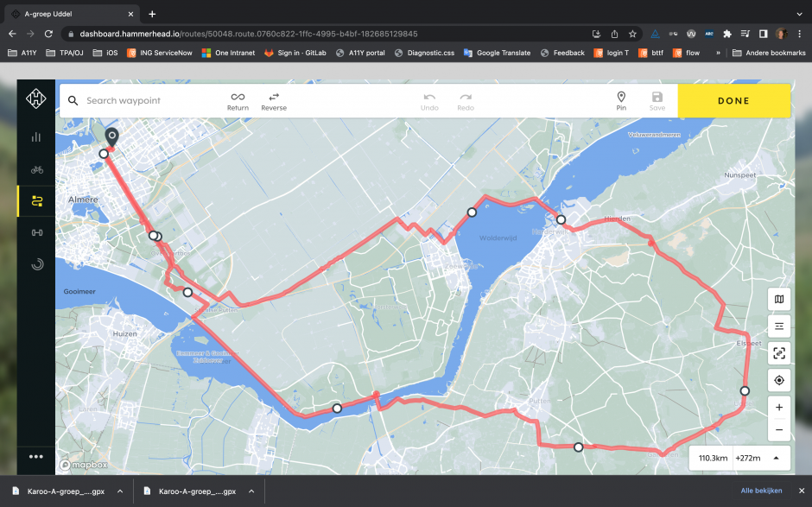The height and width of the screenshot is (507, 812).
Task: Open the ING ServiceNow bookmark
Action: pyautogui.click(x=160, y=53)
